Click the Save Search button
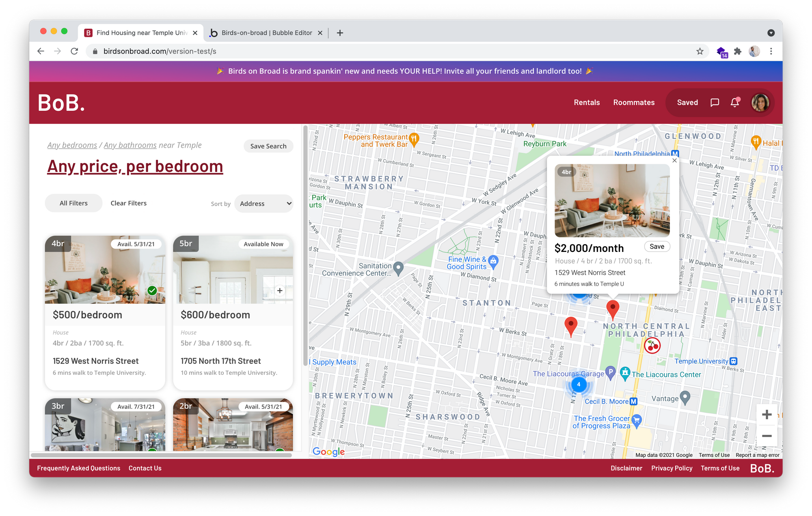Image resolution: width=812 pixels, height=516 pixels. [x=268, y=146]
